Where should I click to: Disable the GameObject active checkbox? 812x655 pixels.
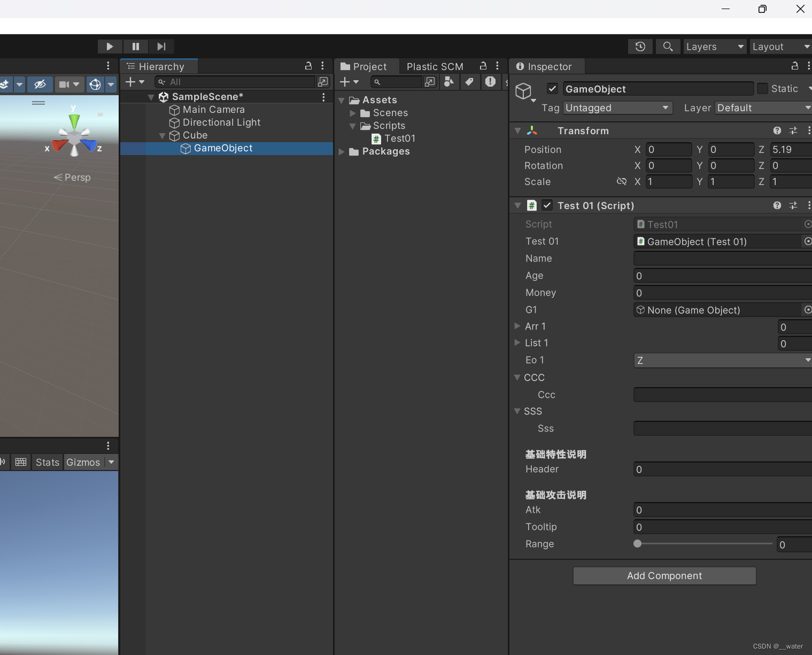553,88
